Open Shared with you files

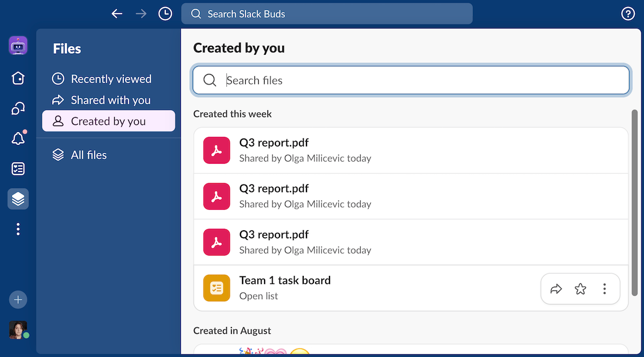point(108,100)
